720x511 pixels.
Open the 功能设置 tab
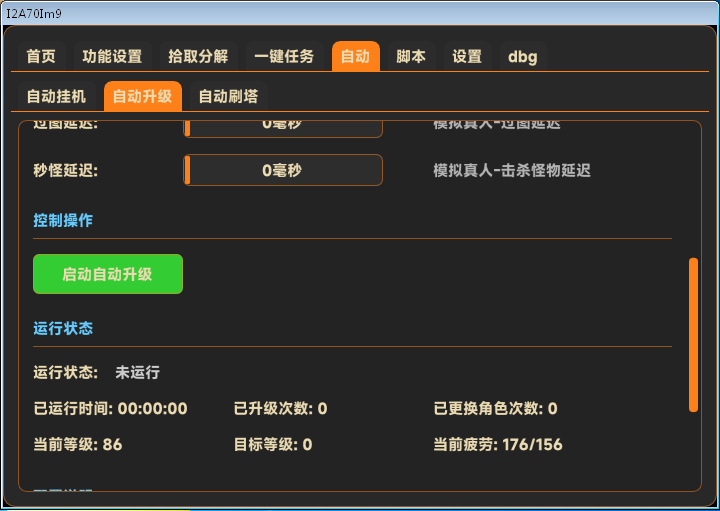(112, 57)
